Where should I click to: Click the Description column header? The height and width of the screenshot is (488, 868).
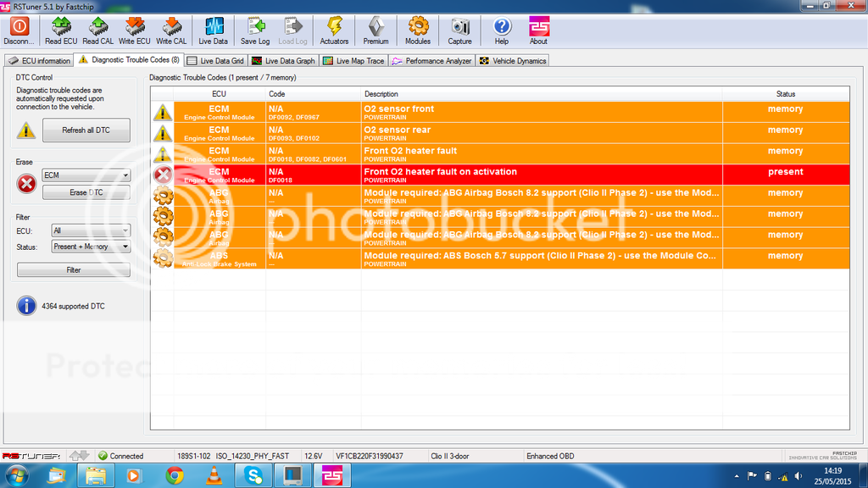point(542,94)
